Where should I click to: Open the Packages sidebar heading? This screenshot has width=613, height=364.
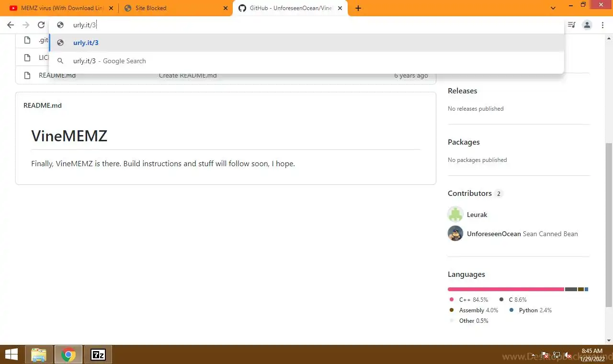click(x=464, y=142)
